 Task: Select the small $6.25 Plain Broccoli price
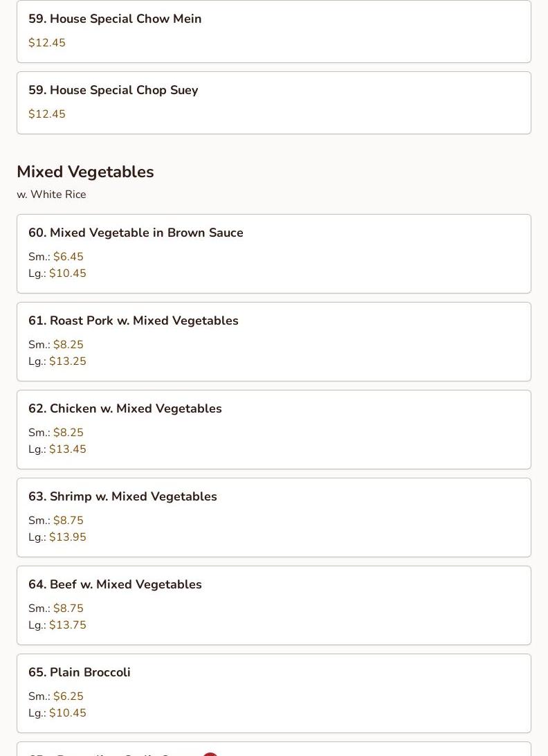68,696
